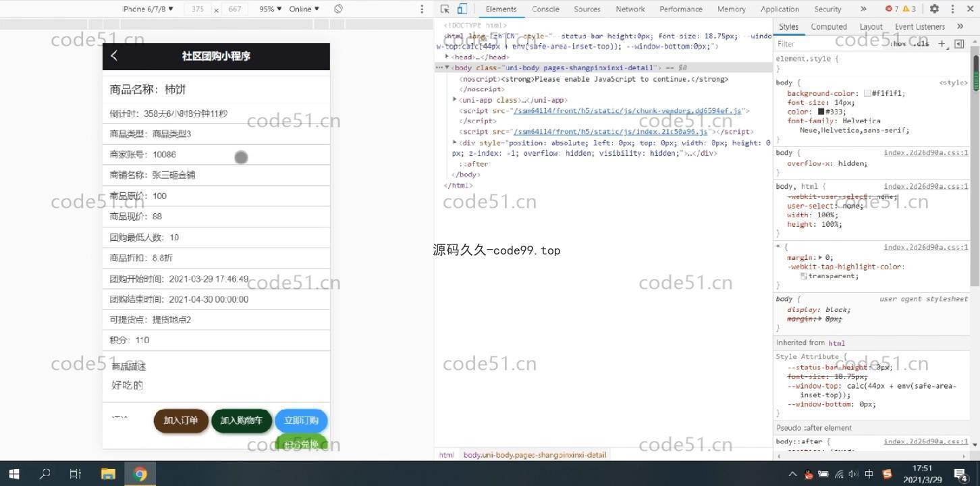980x486 pixels.
Task: Click the Chinese IME indicator in tray
Action: [869, 474]
